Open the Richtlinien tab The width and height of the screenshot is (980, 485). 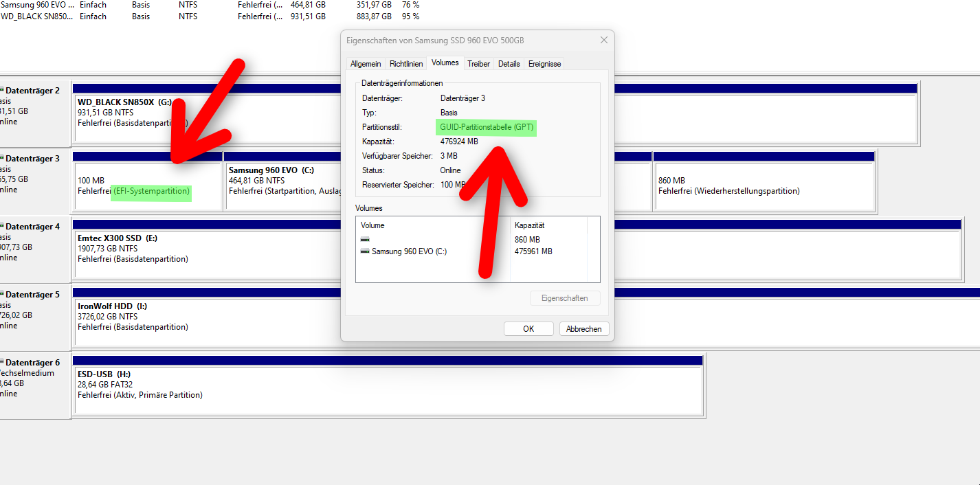coord(406,63)
